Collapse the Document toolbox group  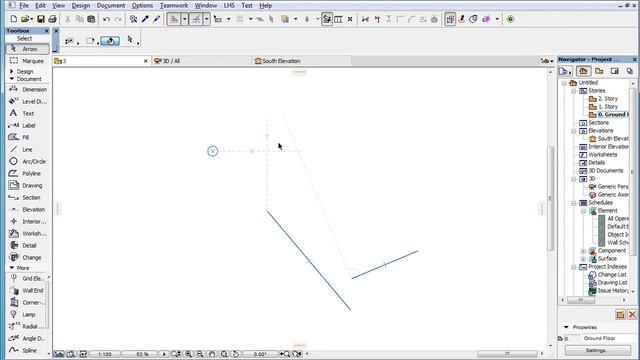pos(11,79)
